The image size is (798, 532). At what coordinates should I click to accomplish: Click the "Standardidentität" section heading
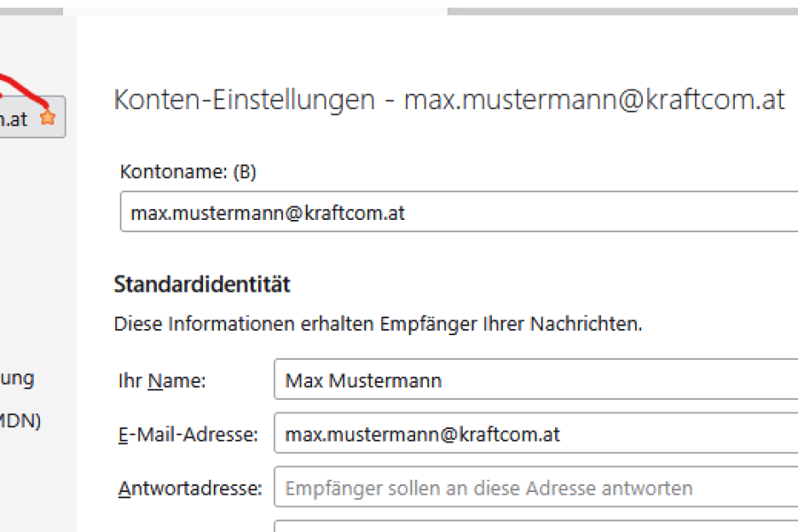point(202,285)
